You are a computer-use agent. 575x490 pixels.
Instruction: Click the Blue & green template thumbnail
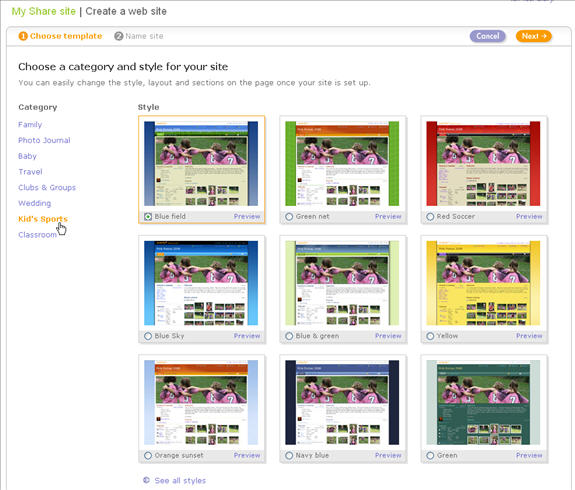coord(342,283)
